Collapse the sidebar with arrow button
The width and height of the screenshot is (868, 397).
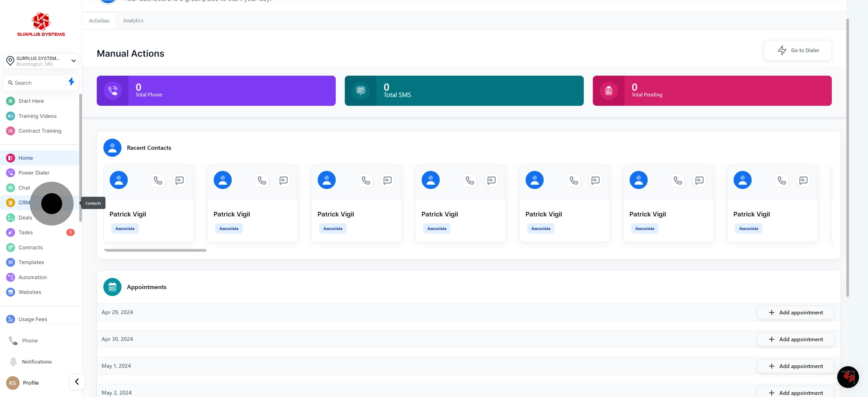point(77,382)
